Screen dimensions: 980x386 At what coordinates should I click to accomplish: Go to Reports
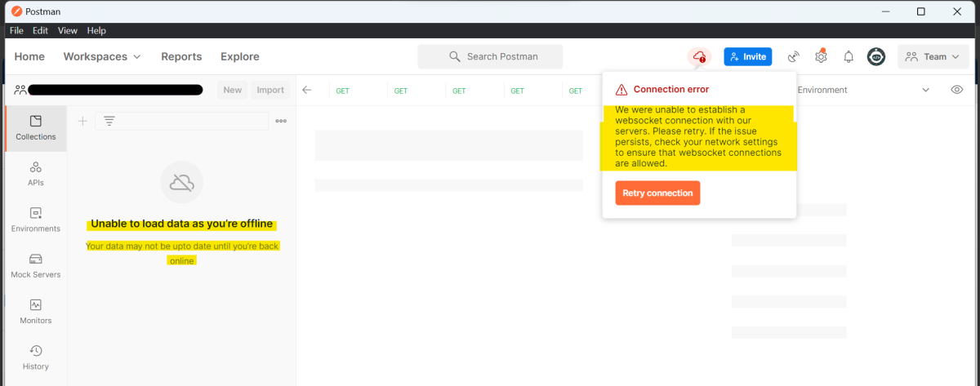(x=181, y=56)
